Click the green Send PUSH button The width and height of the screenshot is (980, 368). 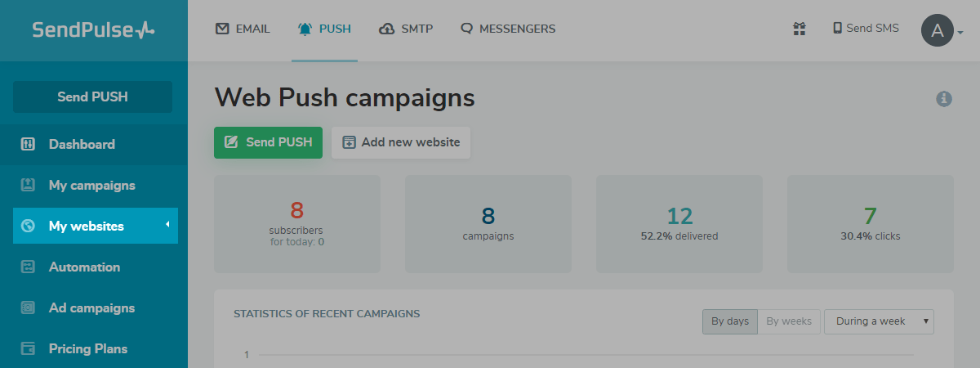pyautogui.click(x=268, y=142)
